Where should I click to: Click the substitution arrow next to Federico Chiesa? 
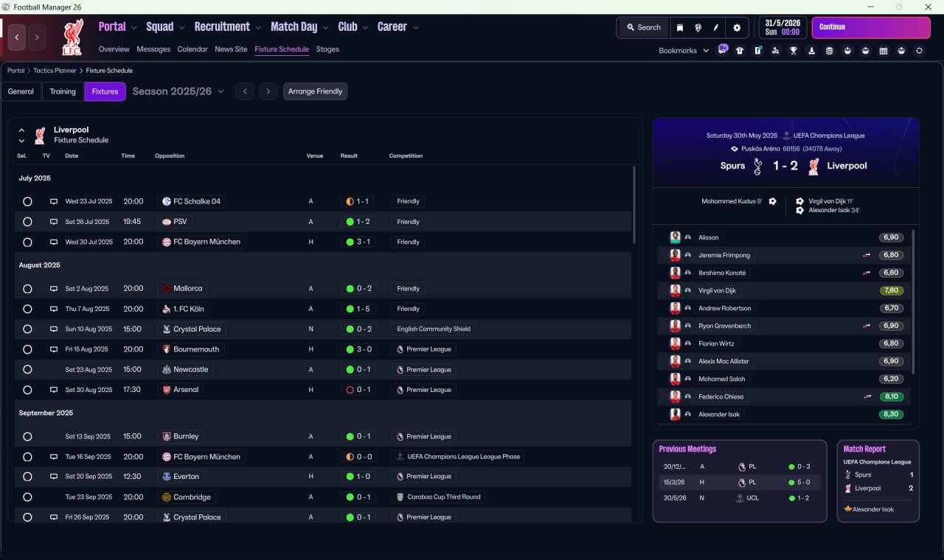867,396
